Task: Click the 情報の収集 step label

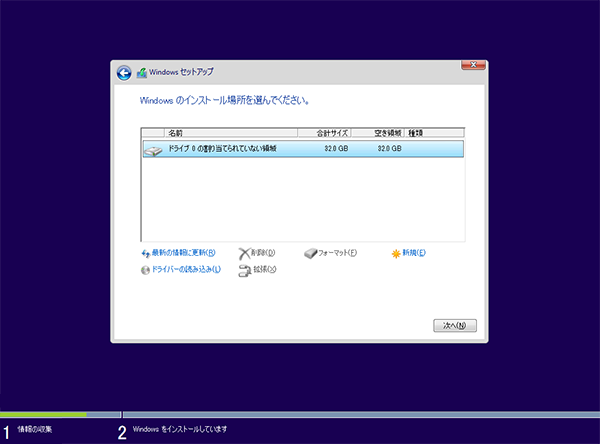Action: click(35, 429)
